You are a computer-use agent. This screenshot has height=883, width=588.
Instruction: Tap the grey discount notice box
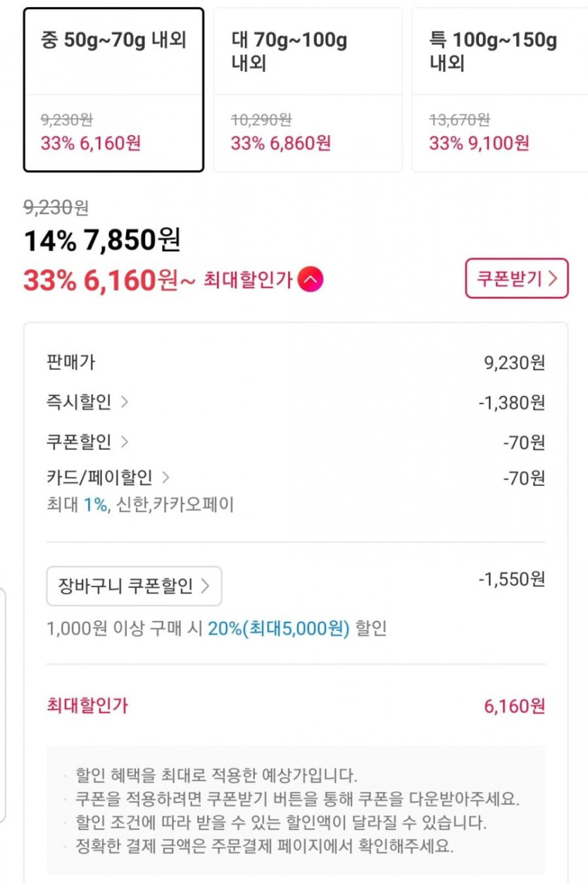(x=296, y=810)
